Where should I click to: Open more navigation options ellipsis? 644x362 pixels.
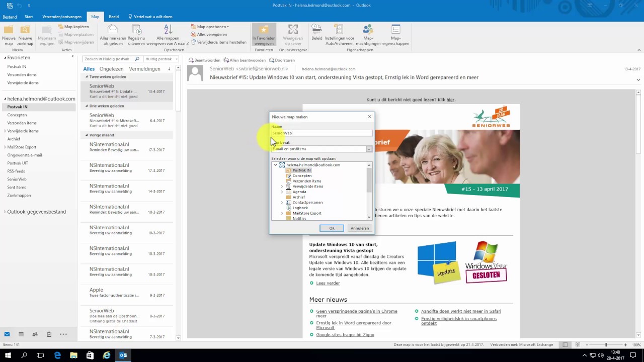click(x=63, y=334)
